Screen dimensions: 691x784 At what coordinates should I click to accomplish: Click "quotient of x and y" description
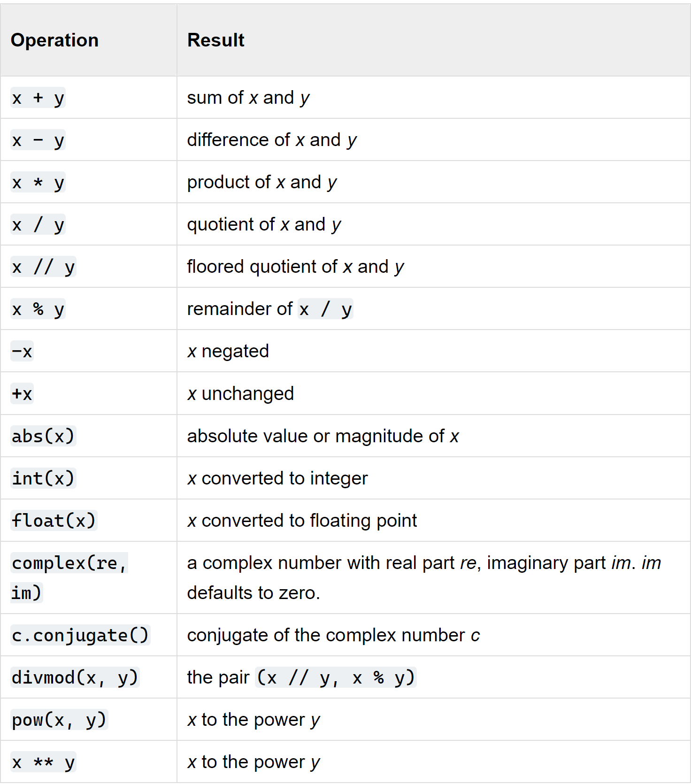pyautogui.click(x=264, y=224)
